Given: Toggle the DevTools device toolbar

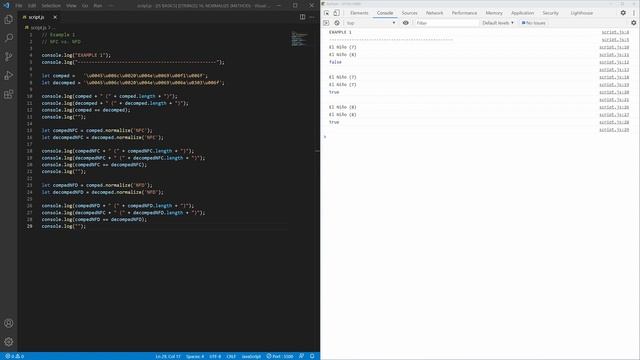Looking at the screenshot, I should coord(336,13).
